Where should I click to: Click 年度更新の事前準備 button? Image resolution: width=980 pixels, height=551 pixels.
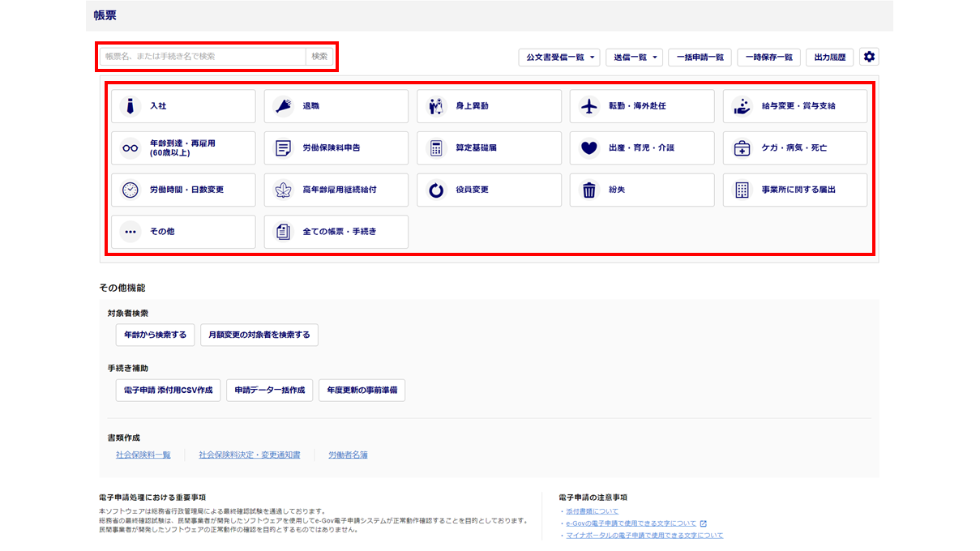pyautogui.click(x=362, y=390)
